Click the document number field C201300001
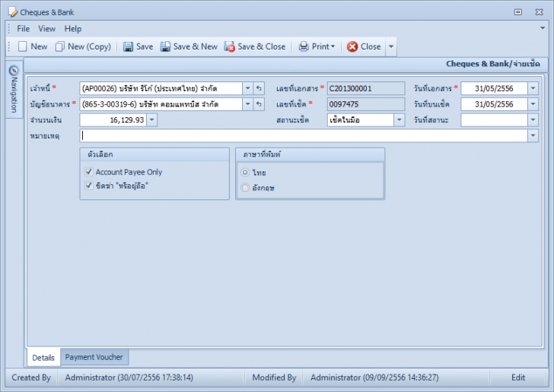 coord(366,88)
